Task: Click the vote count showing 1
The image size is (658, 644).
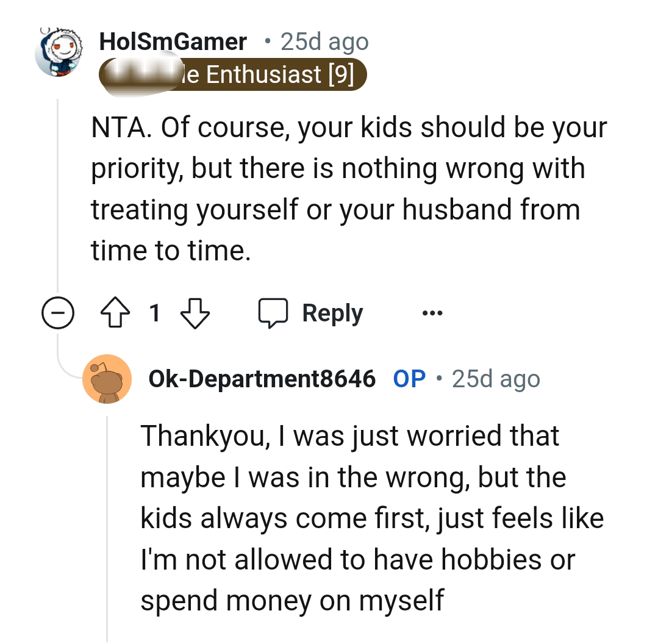Action: coord(155,313)
